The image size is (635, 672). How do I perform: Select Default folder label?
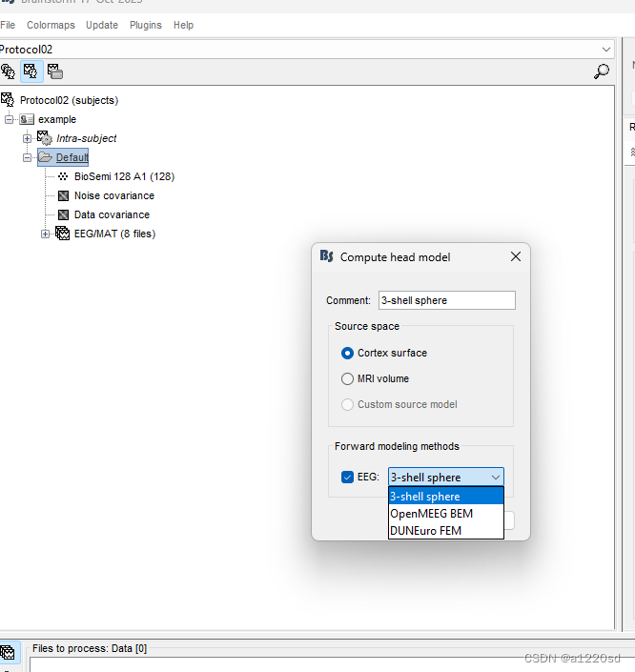pos(72,157)
